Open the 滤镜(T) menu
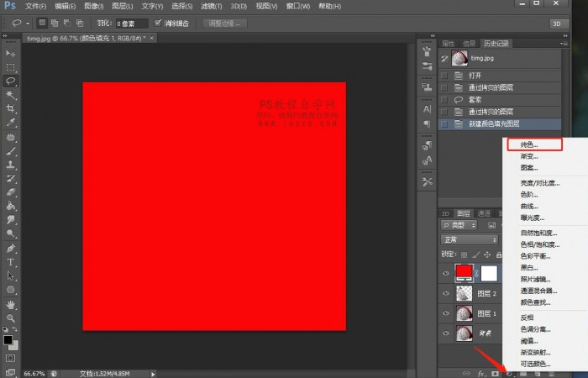588x378 pixels. coord(213,6)
